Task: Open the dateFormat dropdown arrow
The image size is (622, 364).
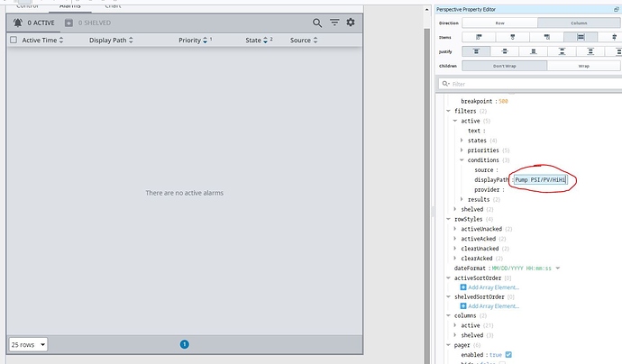Action: (558, 268)
